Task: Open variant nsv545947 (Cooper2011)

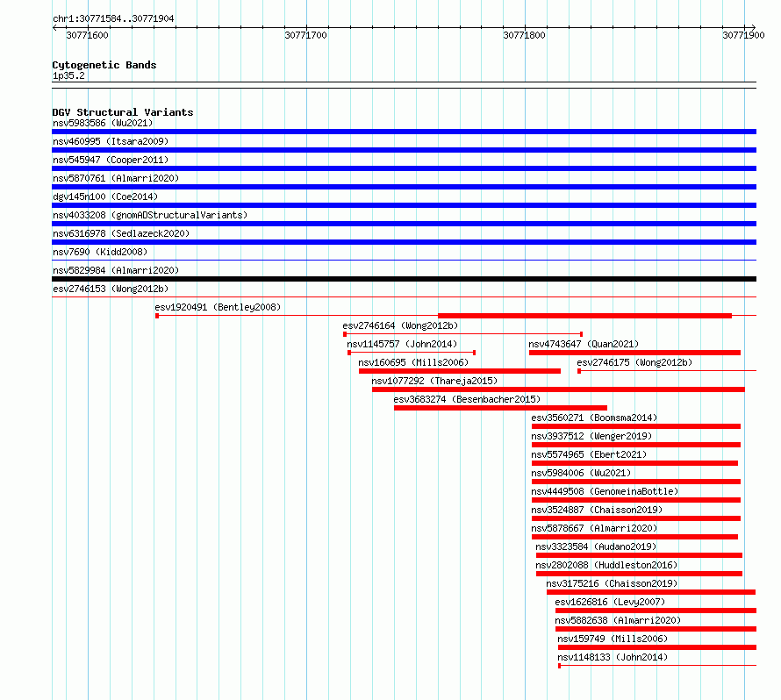Action: (x=111, y=160)
